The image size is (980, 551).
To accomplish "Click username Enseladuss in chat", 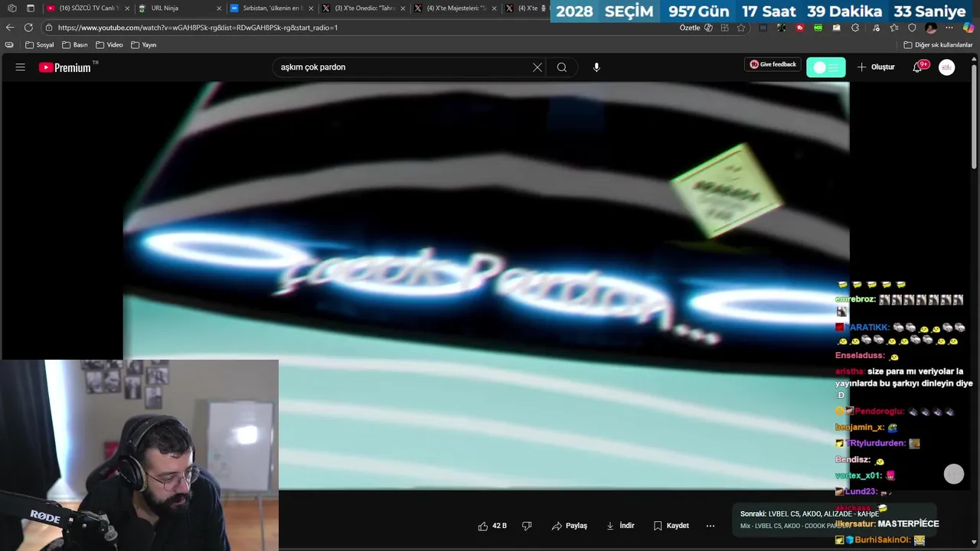I will click(x=861, y=356).
